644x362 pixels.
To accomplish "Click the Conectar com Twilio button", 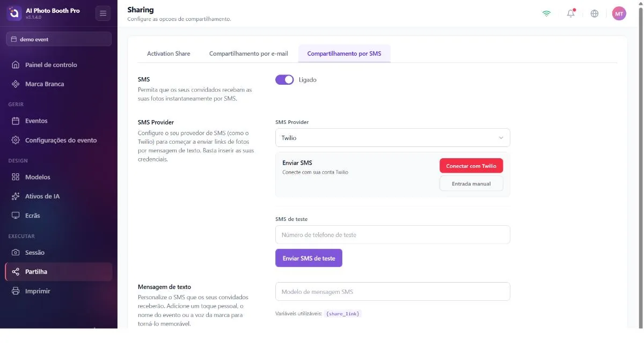I will (x=471, y=166).
